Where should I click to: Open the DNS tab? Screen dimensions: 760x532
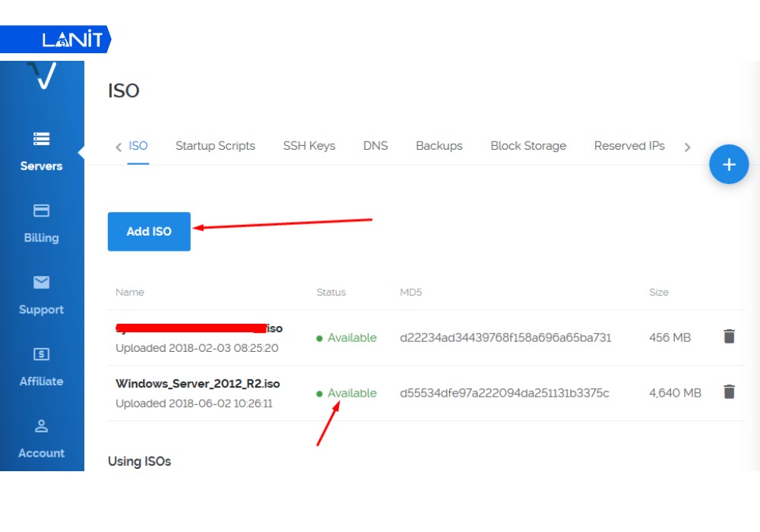pyautogui.click(x=375, y=146)
